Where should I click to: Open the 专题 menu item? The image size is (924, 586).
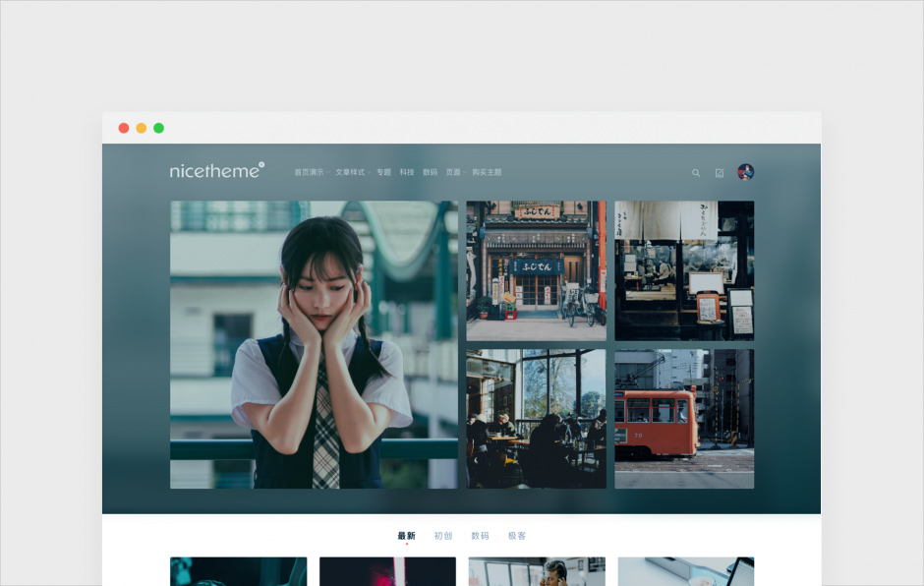pyautogui.click(x=383, y=172)
